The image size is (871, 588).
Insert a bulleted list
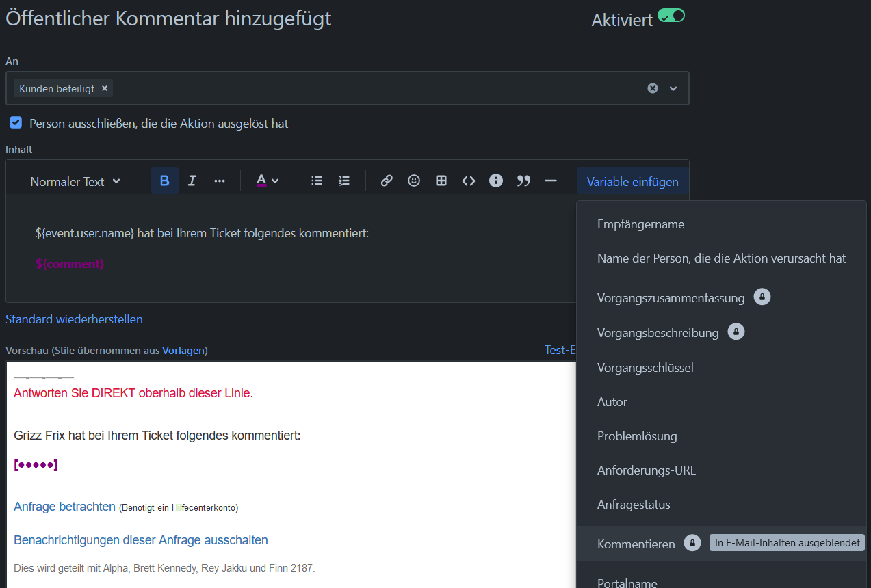[316, 181]
